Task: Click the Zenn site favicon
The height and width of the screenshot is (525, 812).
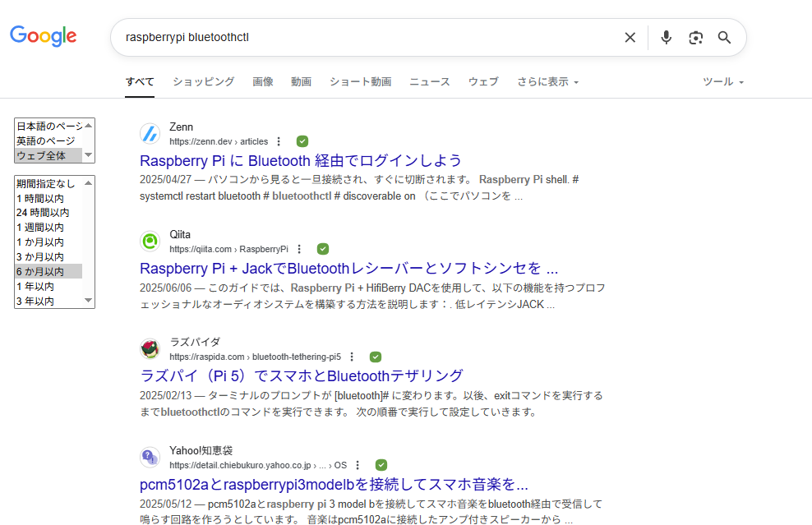Action: coord(150,134)
